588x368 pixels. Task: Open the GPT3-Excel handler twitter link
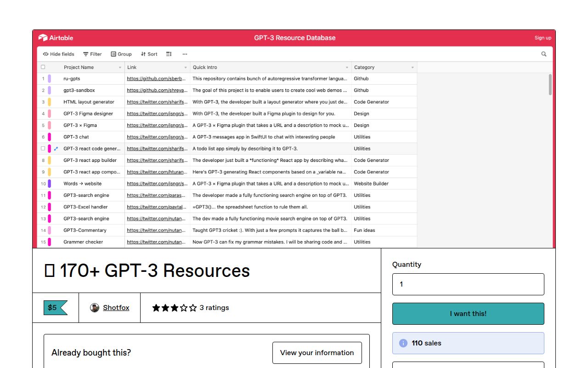157,207
